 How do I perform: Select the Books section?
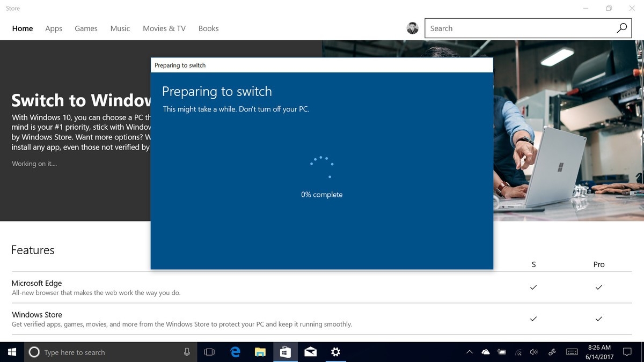point(208,28)
